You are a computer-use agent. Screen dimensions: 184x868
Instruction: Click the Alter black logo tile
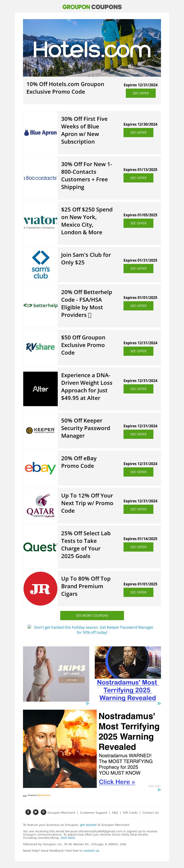click(x=40, y=389)
